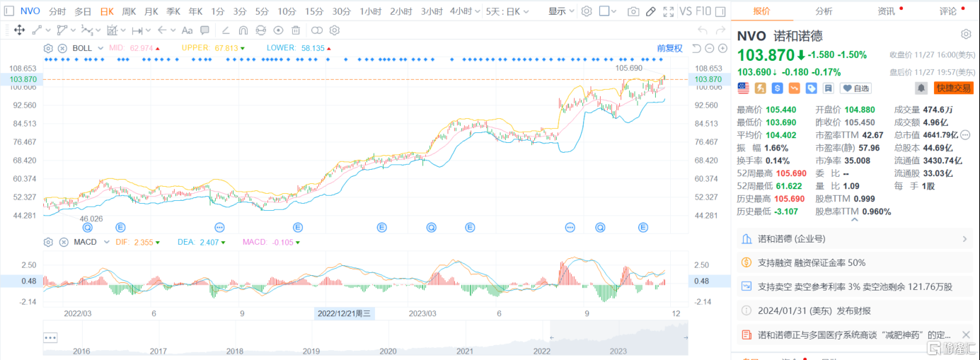Open the 显示 display dropdown
This screenshot has width=980, height=360.
click(x=561, y=11)
